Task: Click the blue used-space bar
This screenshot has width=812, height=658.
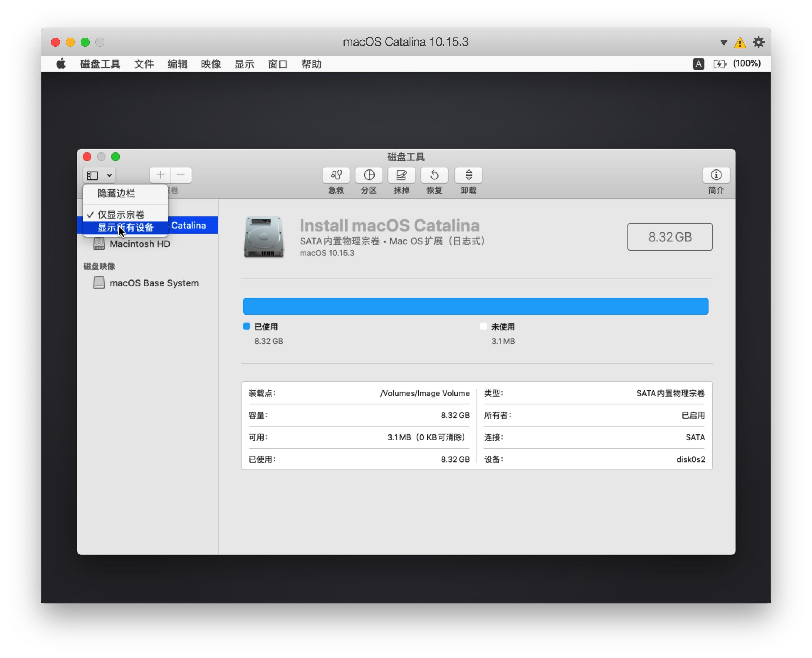Action: coord(475,306)
